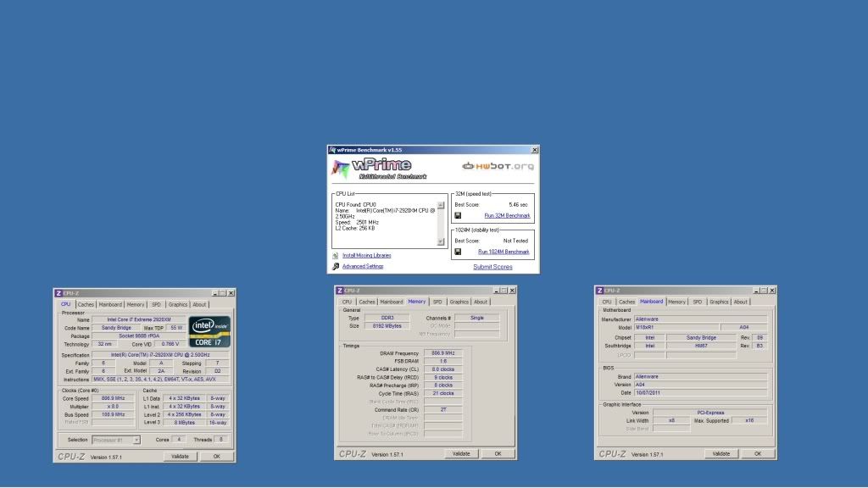Open Memory tab in the CPU-Z CPU window
Viewport: 868px width, 488px height.
135,305
